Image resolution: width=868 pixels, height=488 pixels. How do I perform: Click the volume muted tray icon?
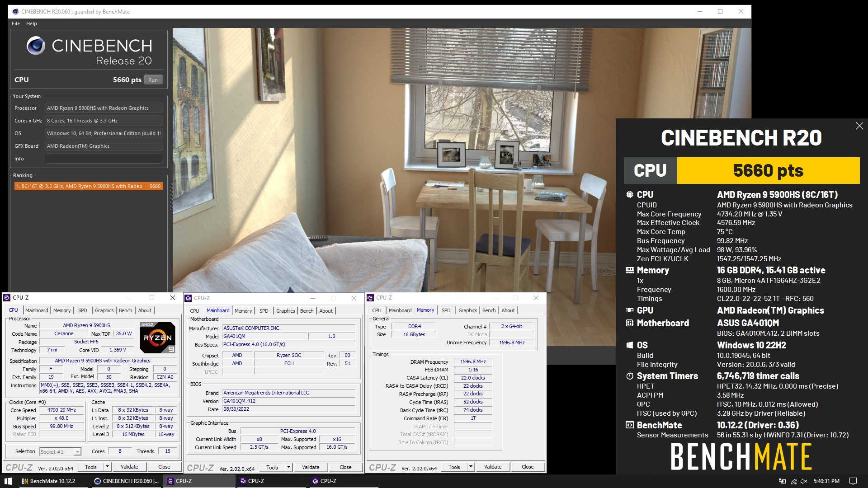[804, 481]
